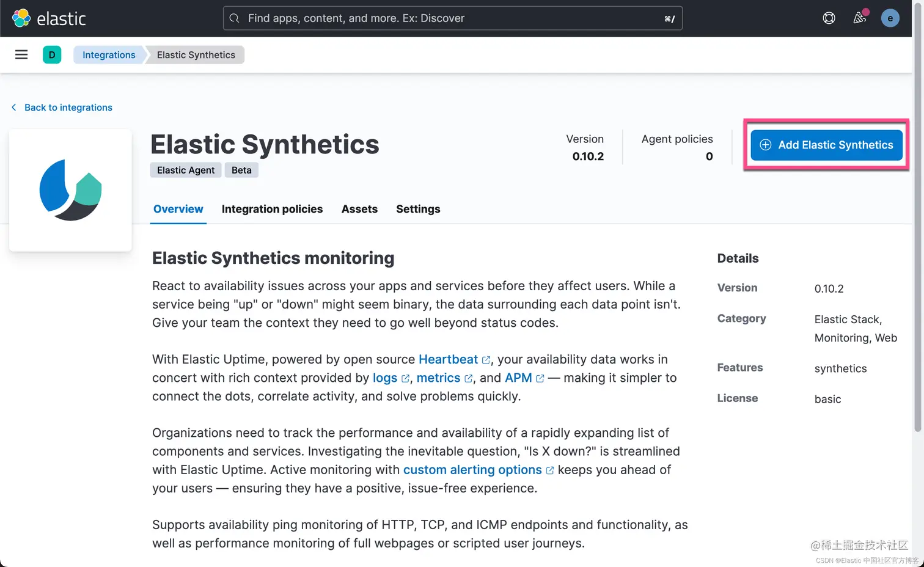The width and height of the screenshot is (924, 567).
Task: Click the Elastic Synthetics monitoring heading
Action: (273, 258)
